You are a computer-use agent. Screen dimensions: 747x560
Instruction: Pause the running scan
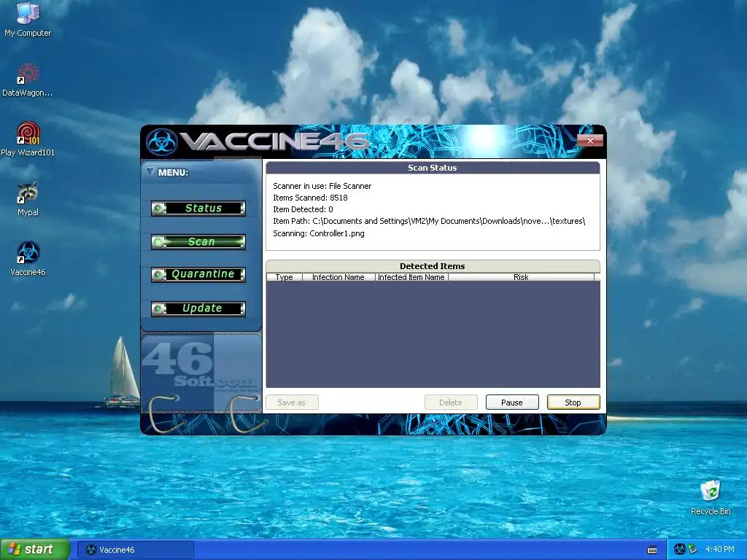point(512,402)
